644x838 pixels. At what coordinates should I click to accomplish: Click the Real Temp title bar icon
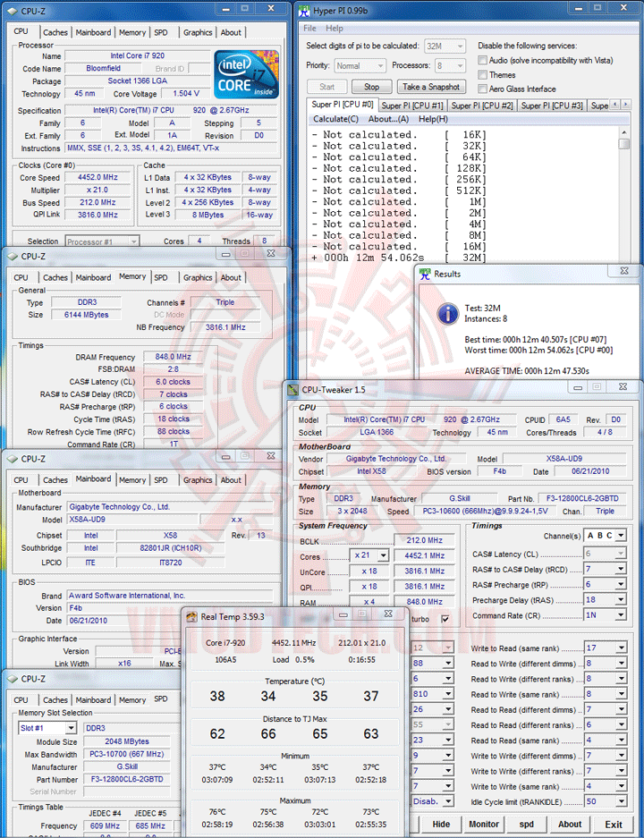tap(191, 617)
